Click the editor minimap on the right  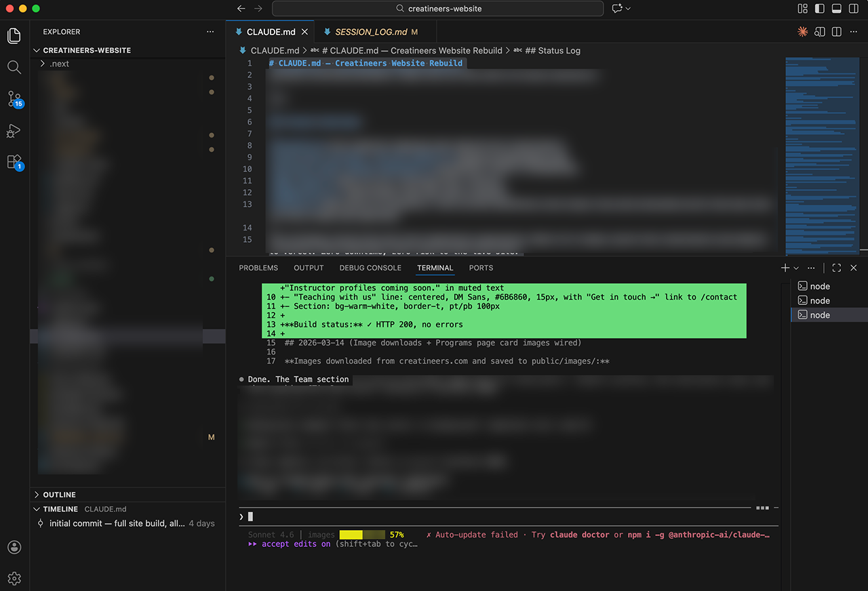[x=821, y=156]
